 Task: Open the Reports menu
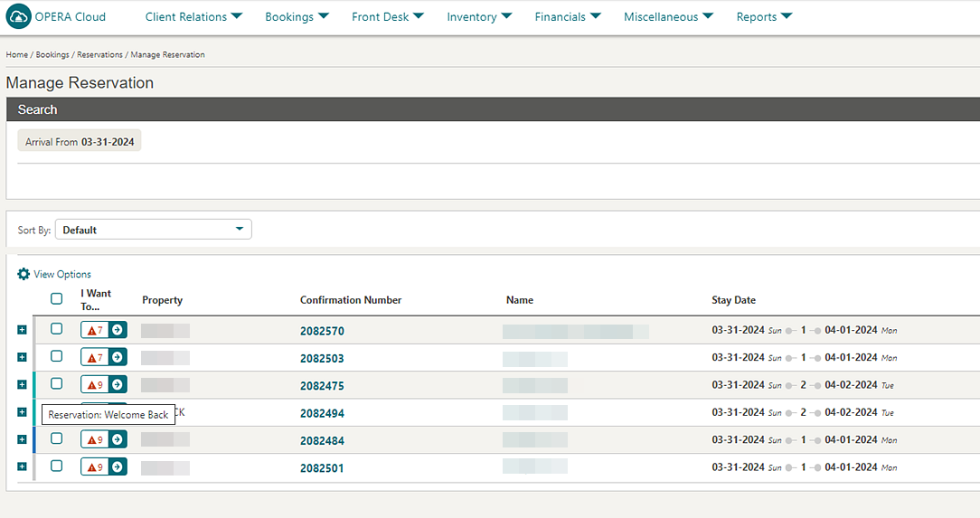pos(764,17)
